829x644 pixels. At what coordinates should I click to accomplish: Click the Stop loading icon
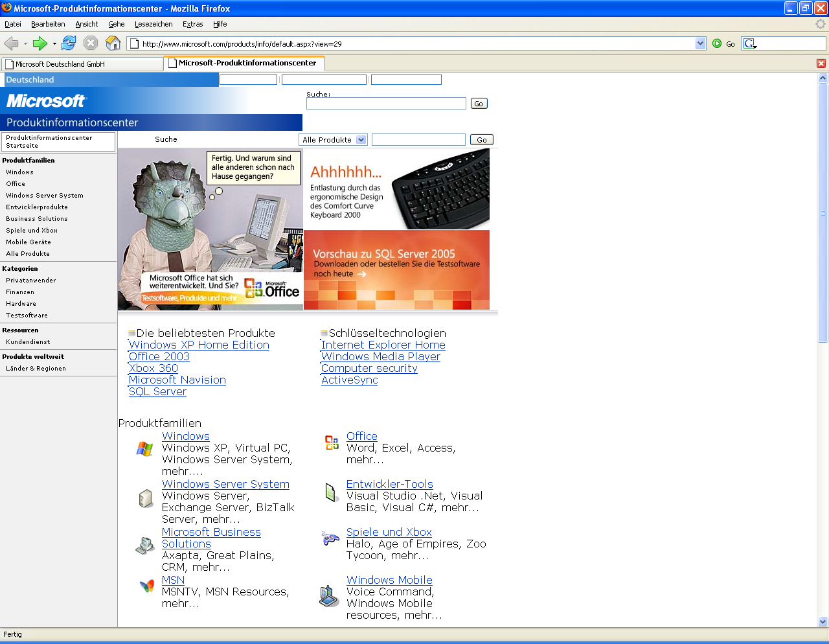(91, 43)
